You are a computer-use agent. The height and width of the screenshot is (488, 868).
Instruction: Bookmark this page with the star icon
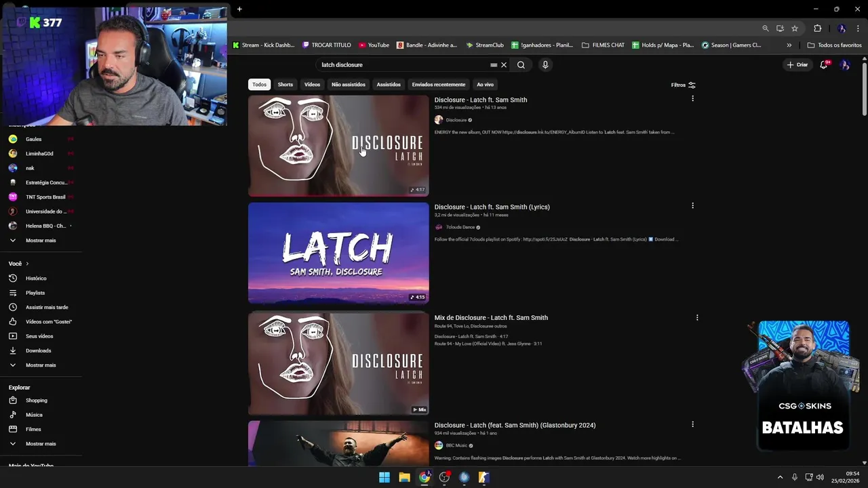pyautogui.click(x=795, y=28)
